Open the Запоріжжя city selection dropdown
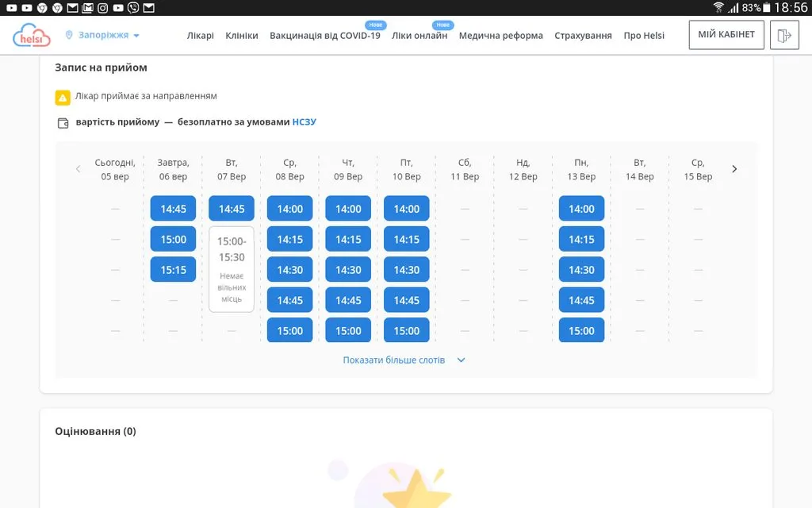This screenshot has height=508, width=812. (x=102, y=34)
